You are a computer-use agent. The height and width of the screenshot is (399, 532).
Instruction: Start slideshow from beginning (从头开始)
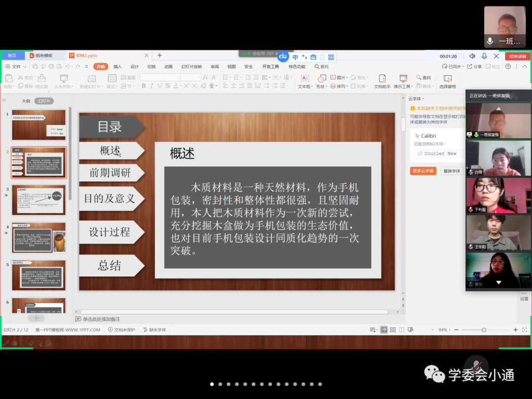click(64, 80)
